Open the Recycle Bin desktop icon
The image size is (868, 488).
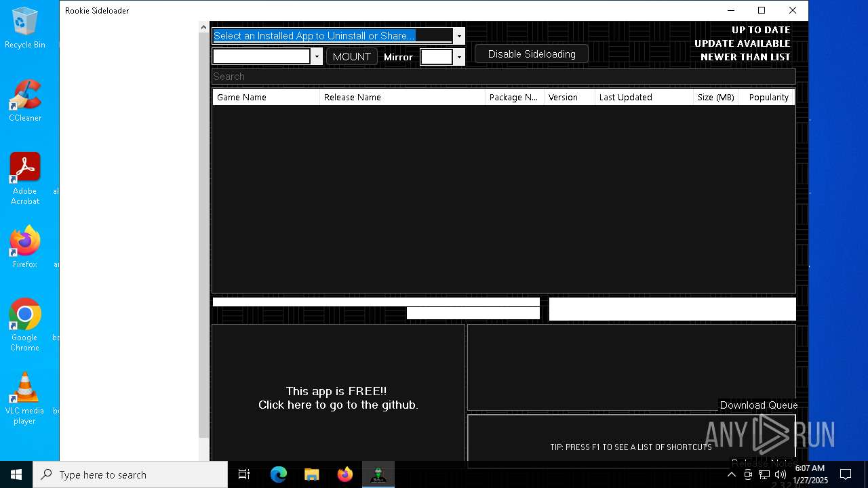coord(24,28)
